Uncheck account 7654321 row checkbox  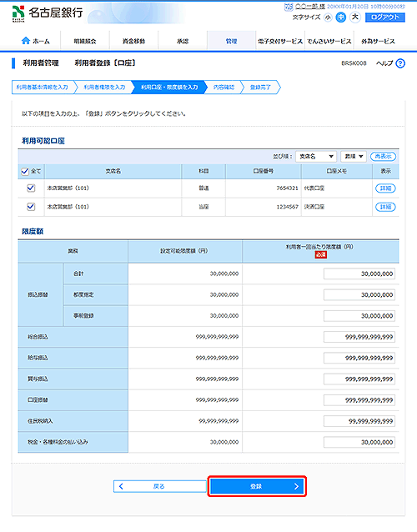(31, 188)
